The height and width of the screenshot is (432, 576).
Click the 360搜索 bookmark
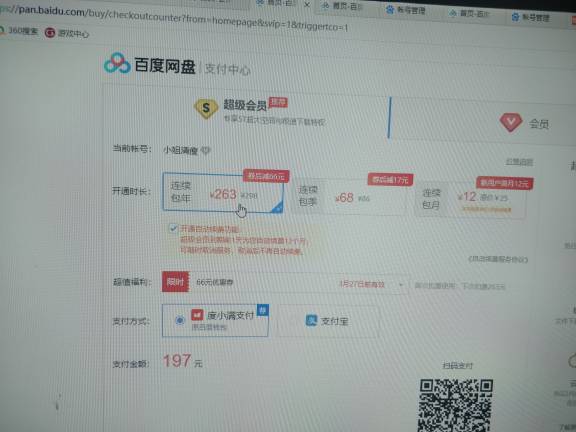pos(19,30)
